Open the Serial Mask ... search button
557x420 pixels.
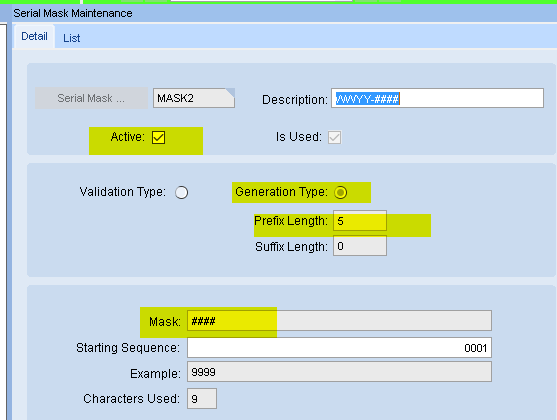pos(91,98)
